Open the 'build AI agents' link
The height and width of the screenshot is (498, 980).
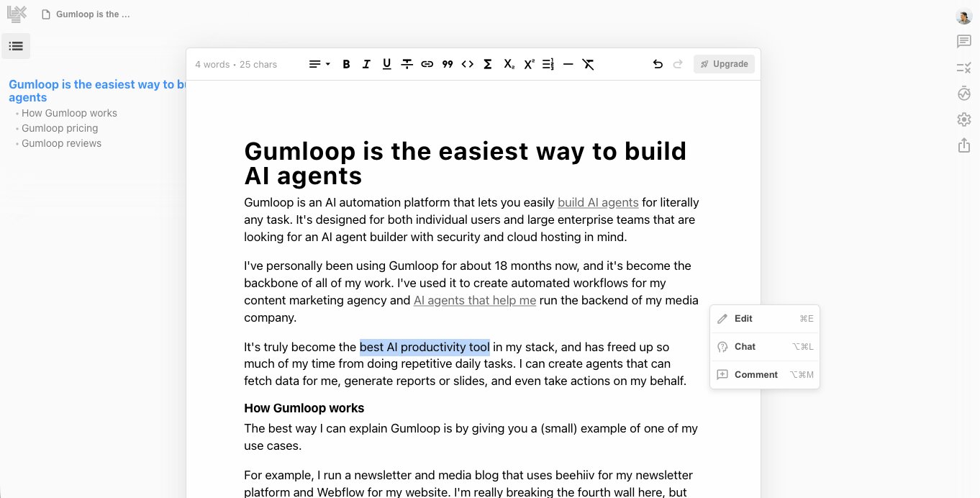pos(598,203)
